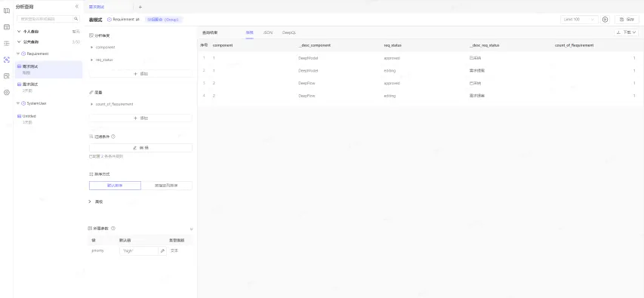Viewport: 644px width, 298px height.
Task: Open the 下载 download dropdown
Action: click(627, 32)
